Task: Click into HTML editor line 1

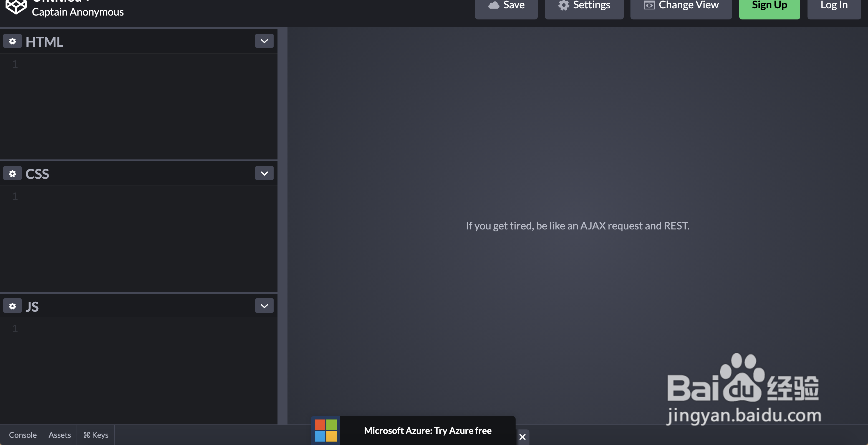Action: (148, 64)
